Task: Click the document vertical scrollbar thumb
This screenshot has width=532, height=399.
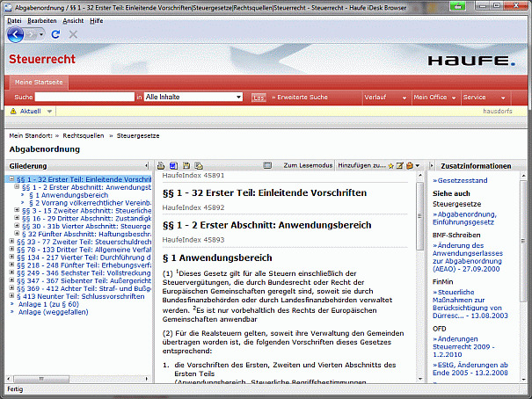Action: [420, 216]
